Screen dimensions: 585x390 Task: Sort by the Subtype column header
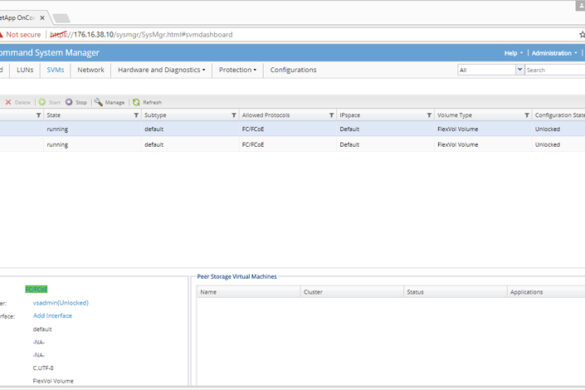click(155, 115)
